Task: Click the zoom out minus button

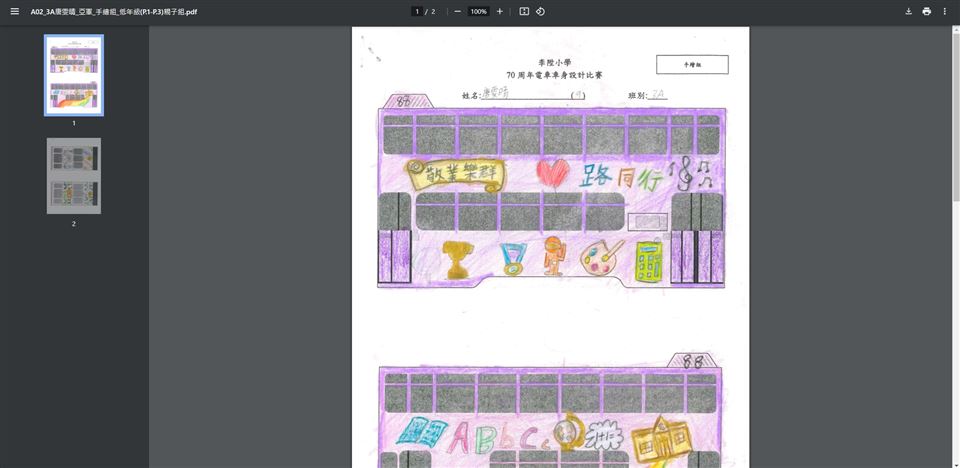Action: [457, 12]
